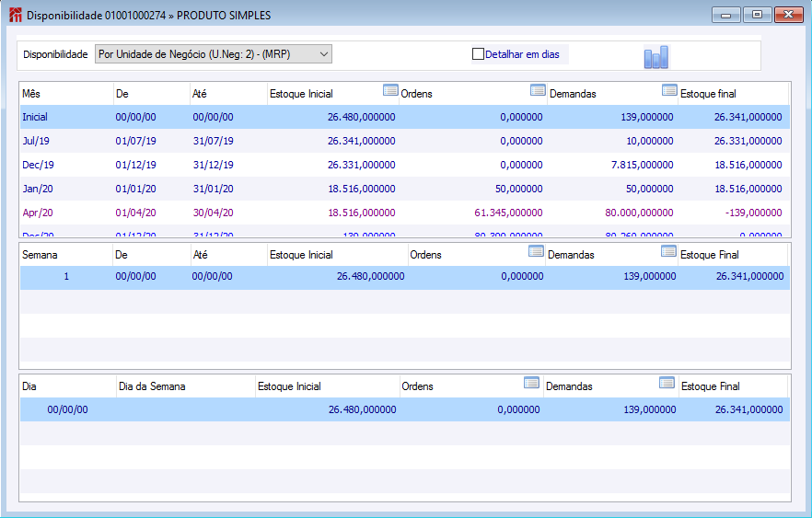This screenshot has width=812, height=518.
Task: Open daily Ordens column detail icon
Action: pyautogui.click(x=531, y=383)
